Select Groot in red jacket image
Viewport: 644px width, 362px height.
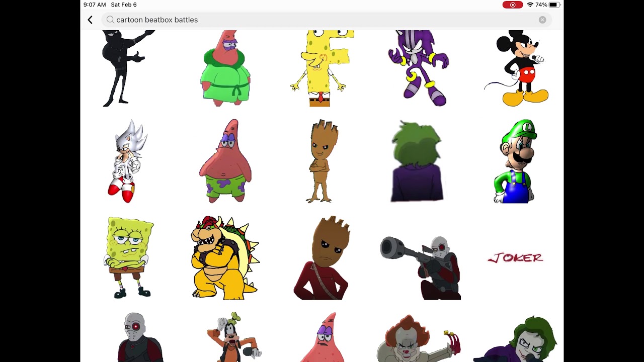(x=322, y=258)
